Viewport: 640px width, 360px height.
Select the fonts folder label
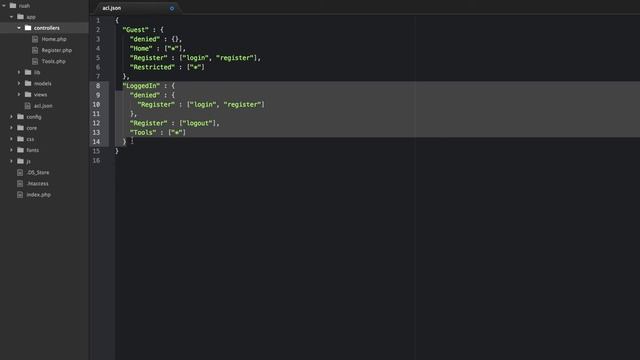[33, 150]
